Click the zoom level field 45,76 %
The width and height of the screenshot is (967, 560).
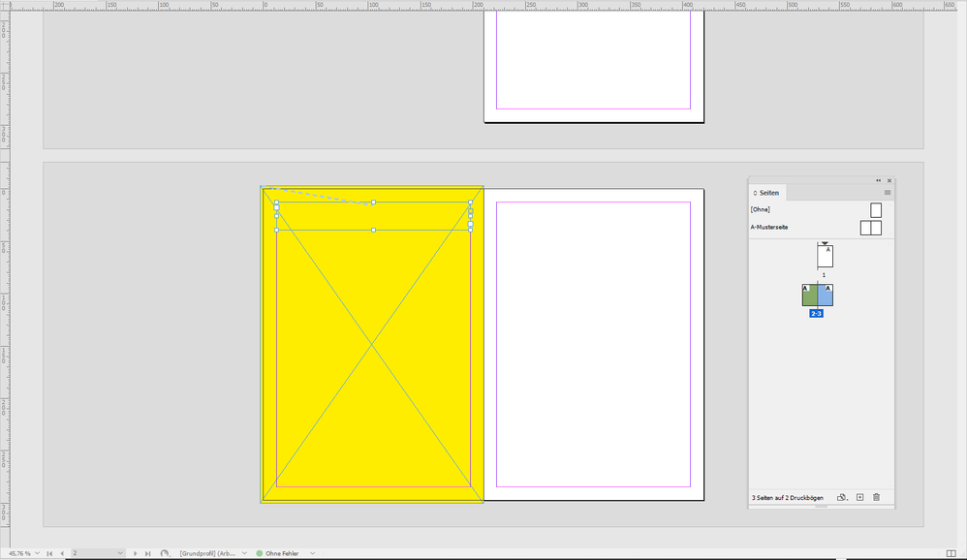click(19, 554)
